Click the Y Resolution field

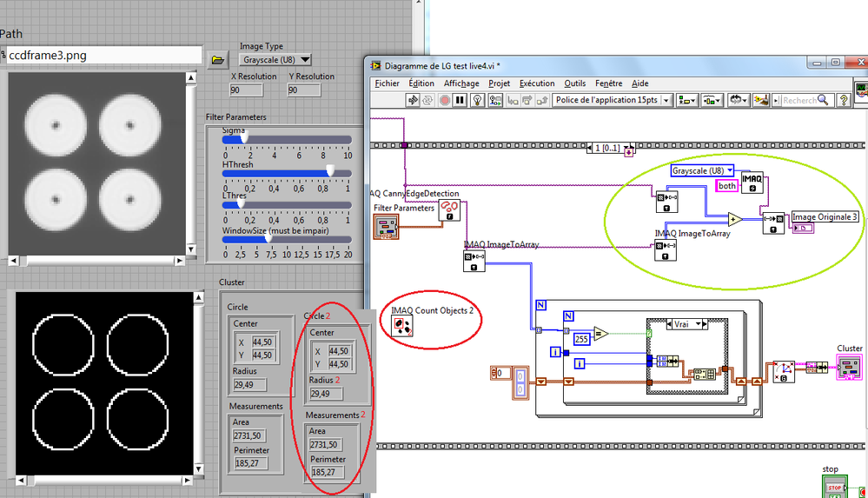(x=304, y=90)
